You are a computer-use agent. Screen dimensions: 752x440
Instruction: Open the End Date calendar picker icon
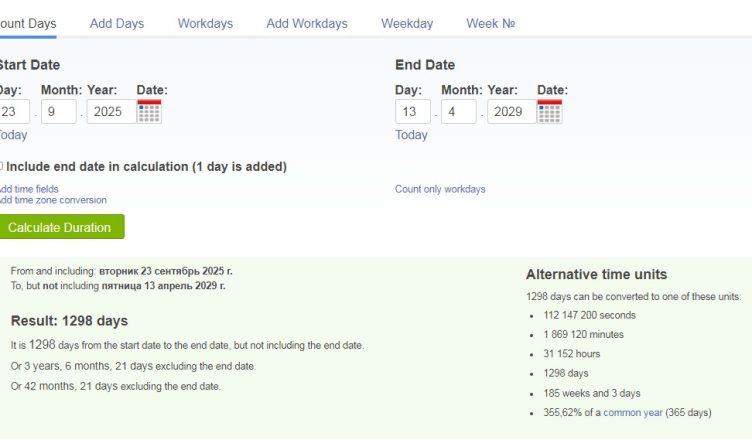tap(549, 111)
